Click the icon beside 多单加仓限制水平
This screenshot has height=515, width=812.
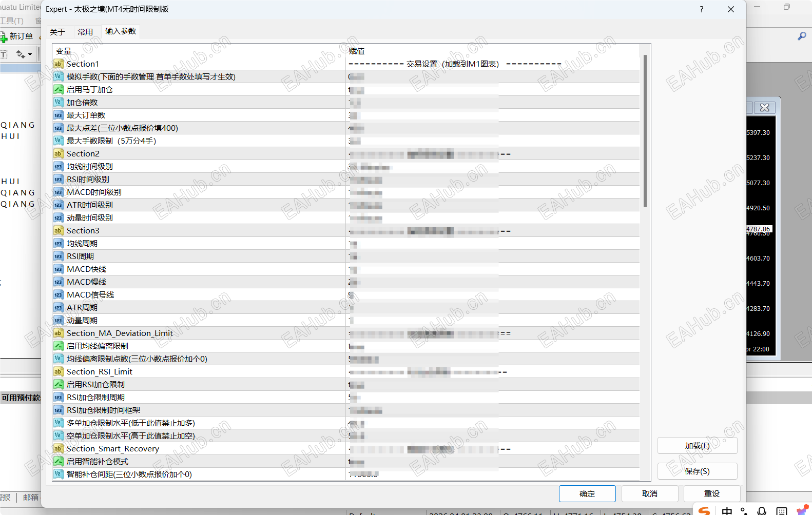pyautogui.click(x=58, y=423)
